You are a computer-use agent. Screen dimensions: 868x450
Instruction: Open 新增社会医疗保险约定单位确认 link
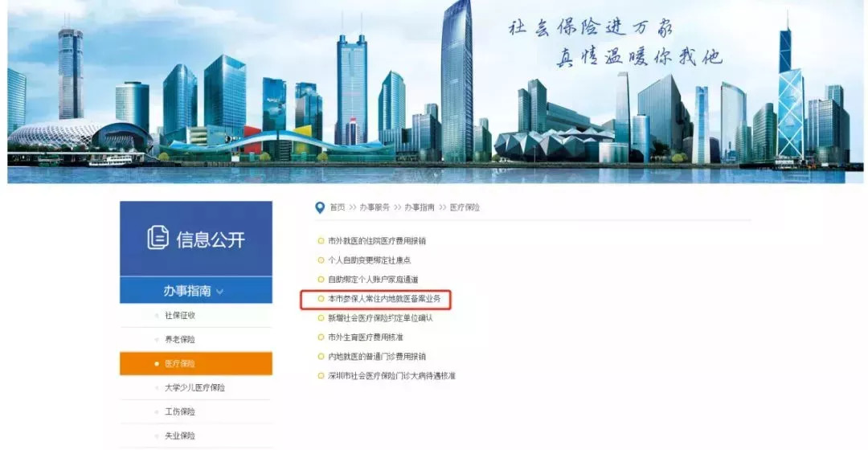click(380, 318)
